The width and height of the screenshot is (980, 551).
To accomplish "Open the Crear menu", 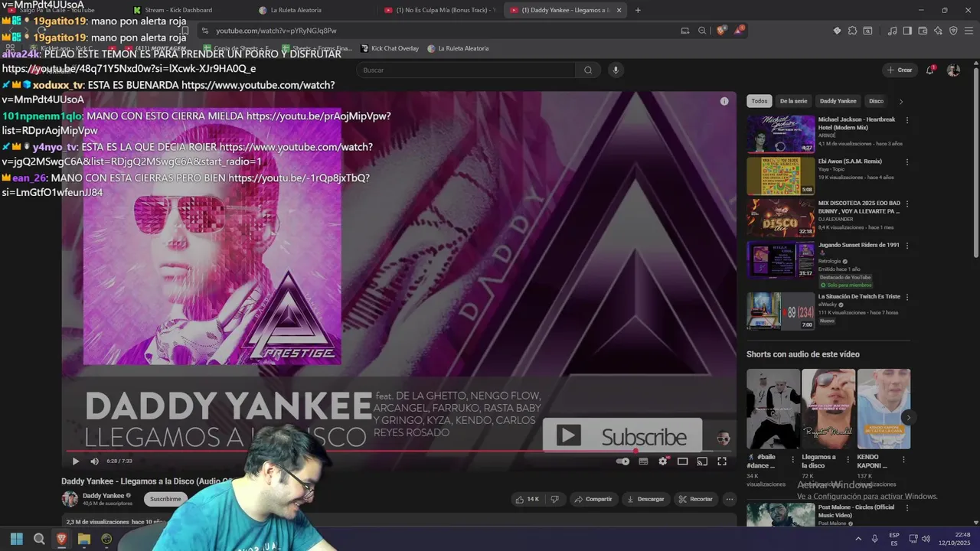I will [900, 70].
